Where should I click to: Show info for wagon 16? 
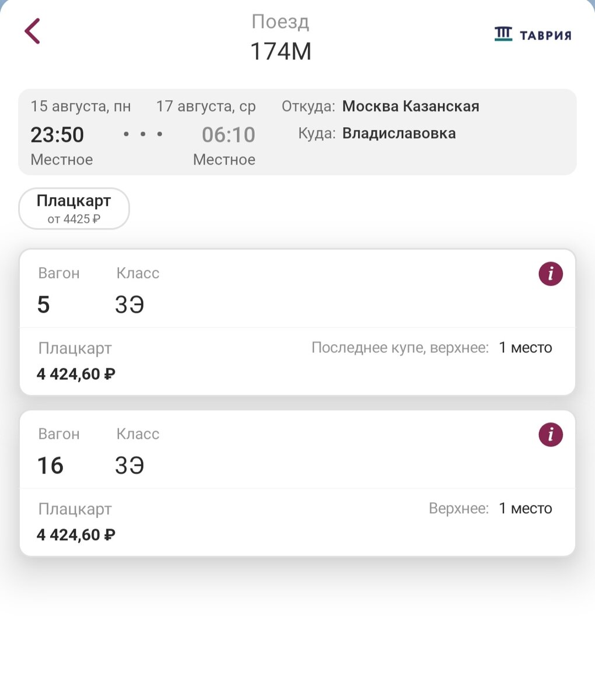pyautogui.click(x=550, y=435)
